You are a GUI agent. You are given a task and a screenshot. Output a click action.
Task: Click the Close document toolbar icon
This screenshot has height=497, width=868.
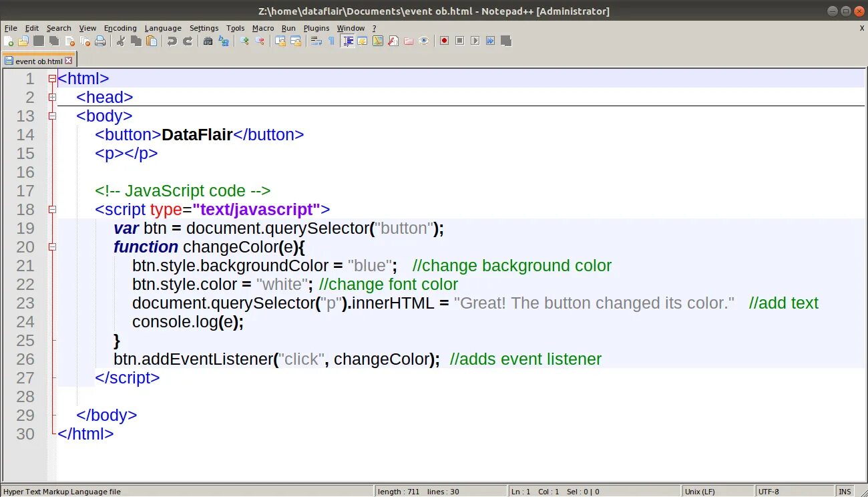coord(69,41)
